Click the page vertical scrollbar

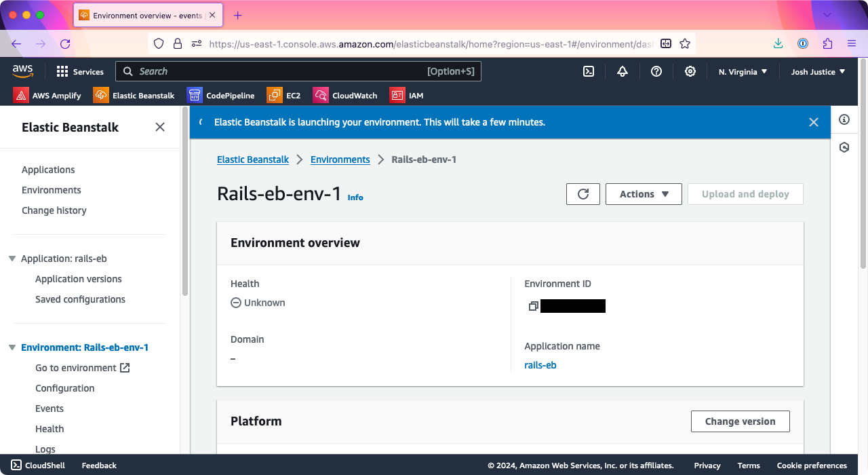tap(863, 163)
